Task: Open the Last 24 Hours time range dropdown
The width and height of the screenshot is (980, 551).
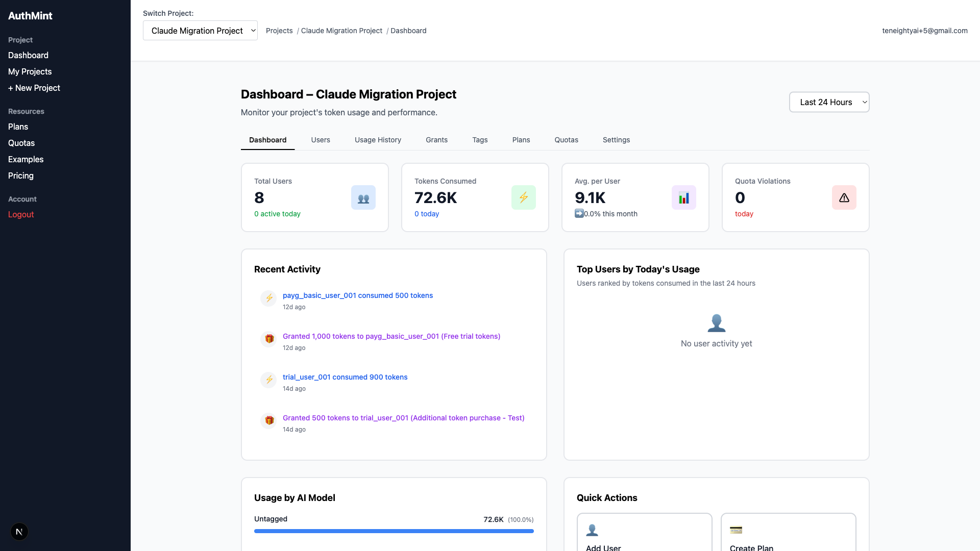Action: click(x=829, y=102)
